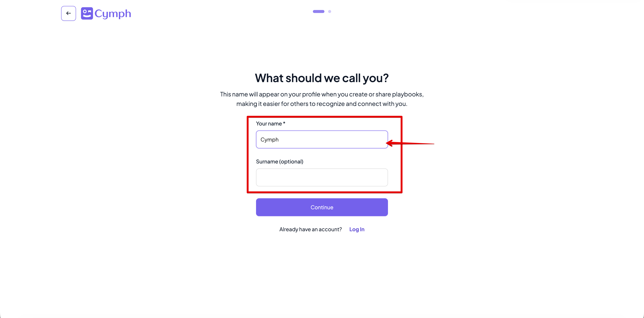Click the Your name field label

[270, 123]
